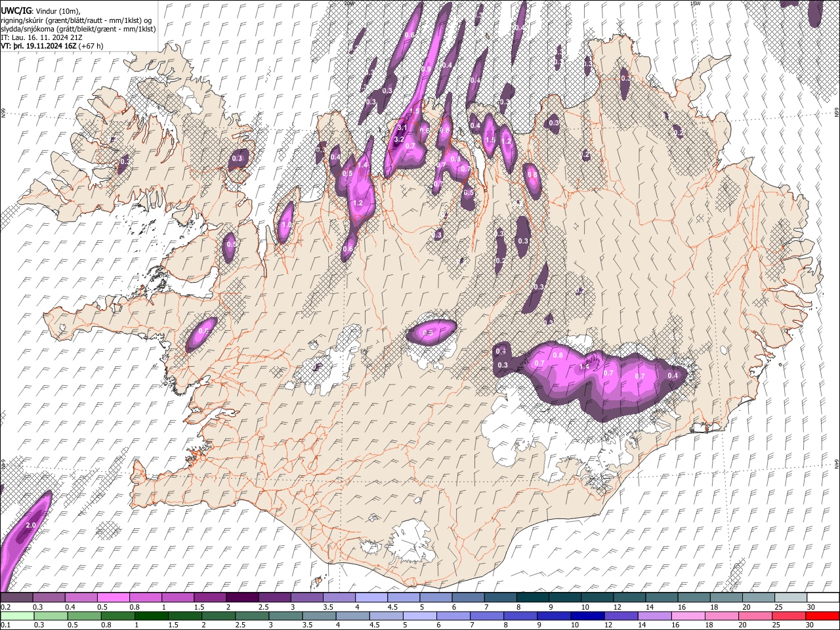Click the '3.1' precipitation value on the map
The height and width of the screenshot is (630, 840).
[x=402, y=128]
